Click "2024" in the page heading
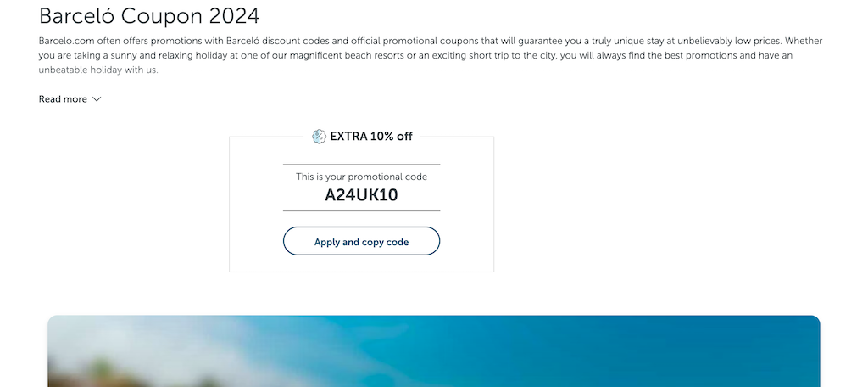 pyautogui.click(x=234, y=16)
